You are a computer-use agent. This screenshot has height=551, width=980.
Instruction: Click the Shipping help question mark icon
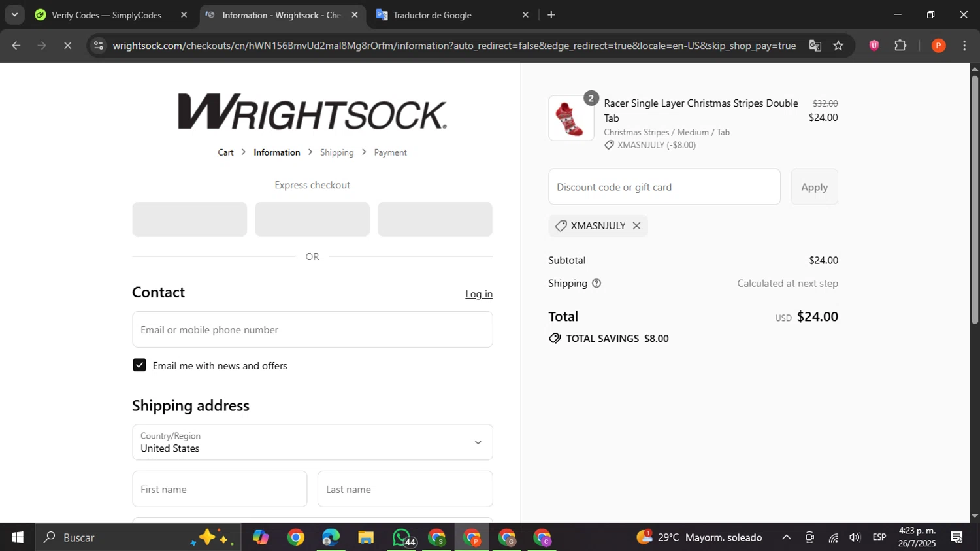(x=596, y=283)
